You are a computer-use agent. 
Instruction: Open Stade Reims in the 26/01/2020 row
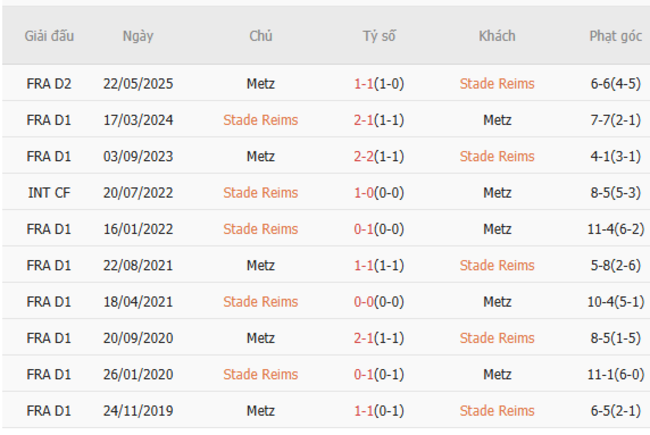pos(260,374)
